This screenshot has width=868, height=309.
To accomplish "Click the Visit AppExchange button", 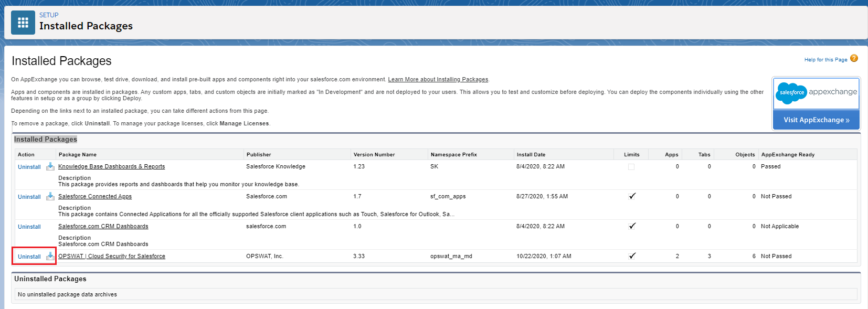I will tap(816, 120).
